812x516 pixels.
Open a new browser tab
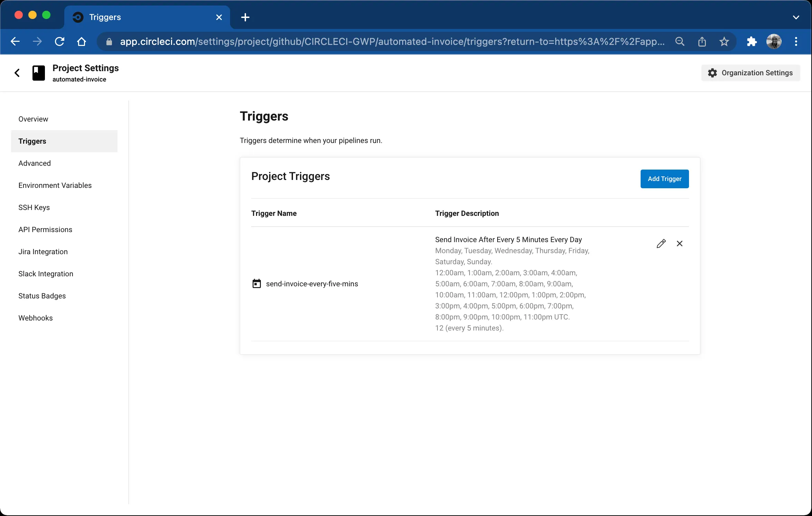tap(245, 17)
